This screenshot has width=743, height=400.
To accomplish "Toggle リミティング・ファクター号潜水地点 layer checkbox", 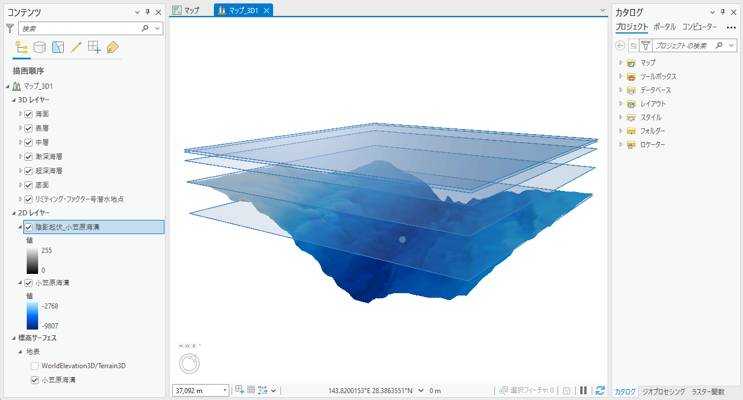I will click(x=28, y=200).
